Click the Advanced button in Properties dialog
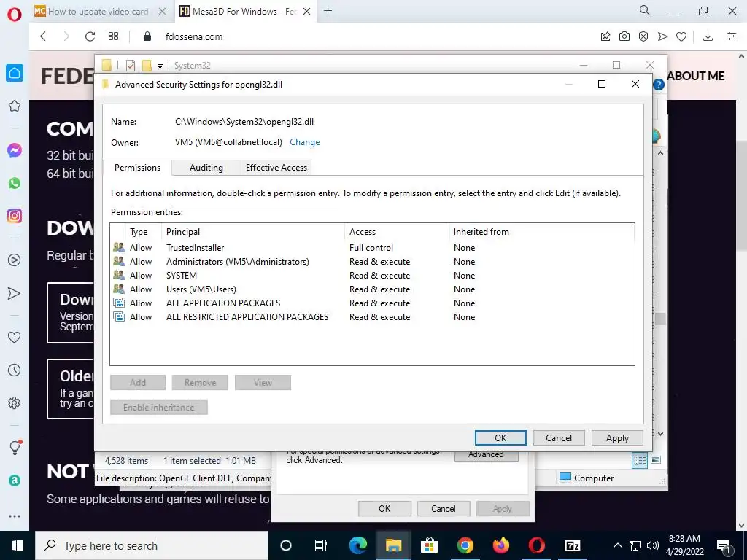Image resolution: width=747 pixels, height=560 pixels. 486,455
